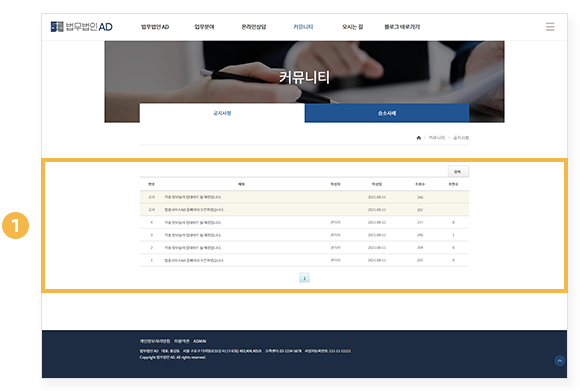Go to page 1 in pagination
Screen dimensions: 580x391
(304, 278)
